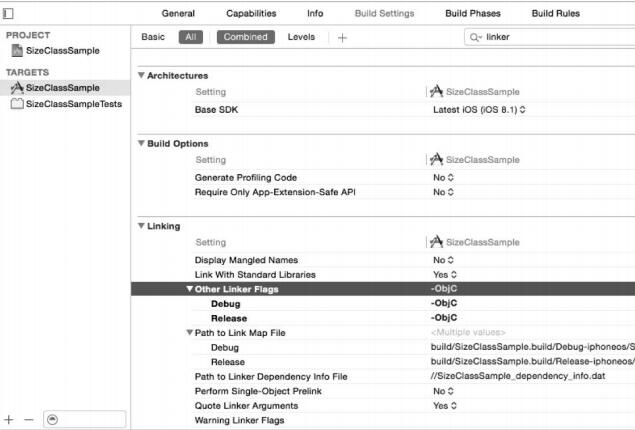Switch to the Build Phases tab
The height and width of the screenshot is (430, 635).
(473, 13)
